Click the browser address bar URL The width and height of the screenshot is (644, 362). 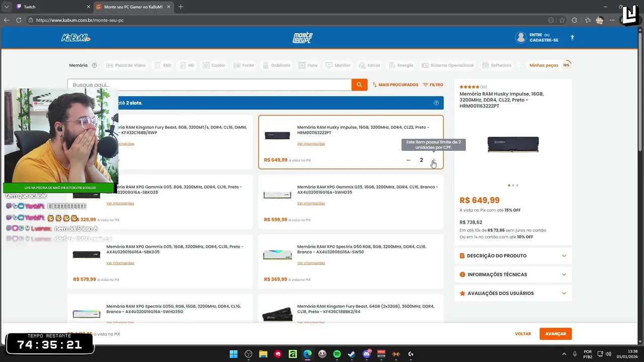pos(80,20)
